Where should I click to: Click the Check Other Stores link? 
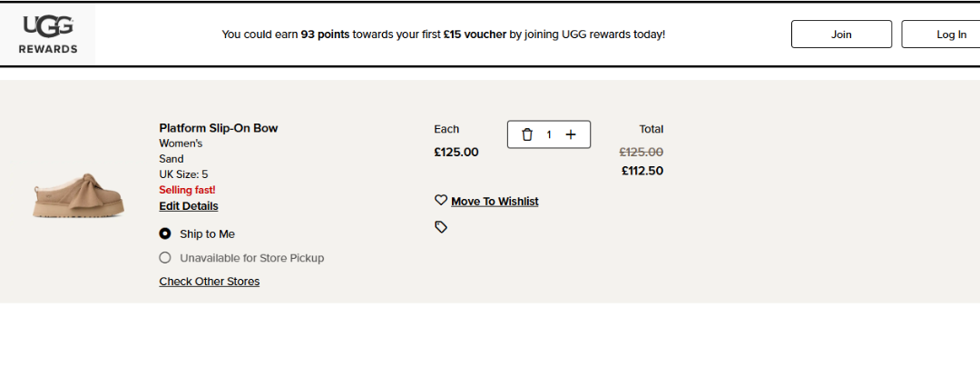pos(210,282)
